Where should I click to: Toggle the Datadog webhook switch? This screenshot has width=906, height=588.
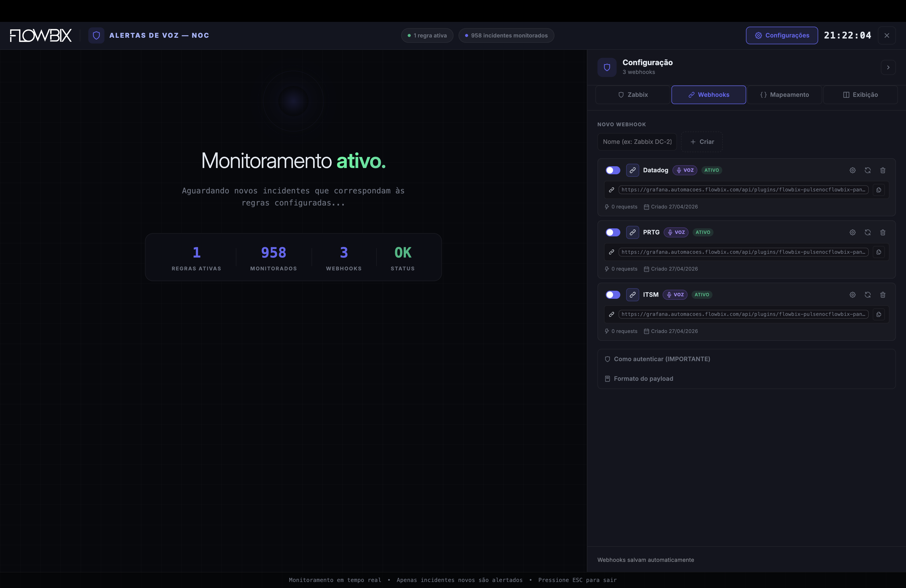(x=613, y=171)
